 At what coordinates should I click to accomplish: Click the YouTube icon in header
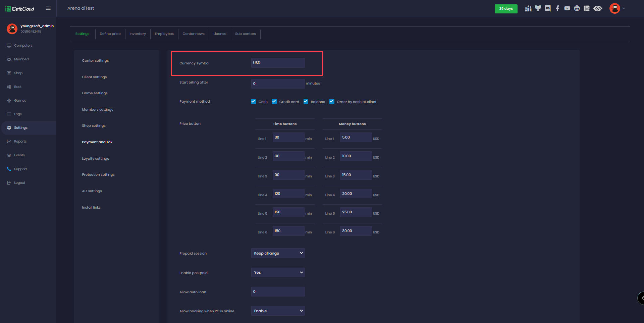[567, 8]
